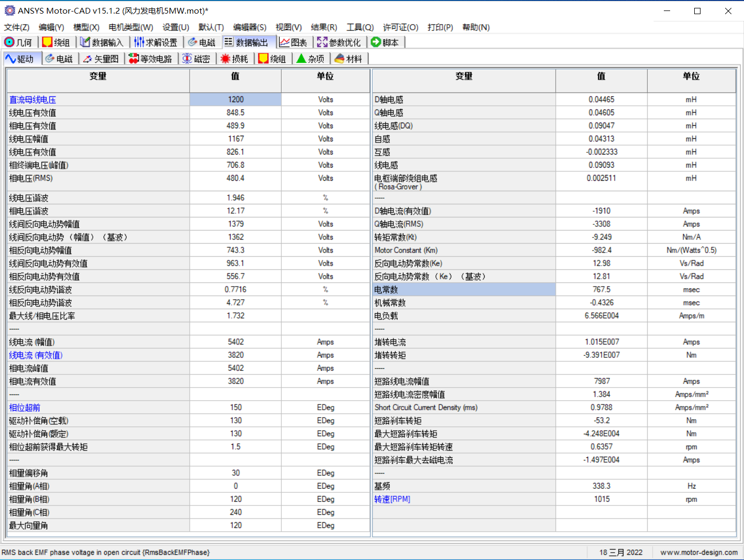Click the 转速 value 1015

click(x=601, y=499)
